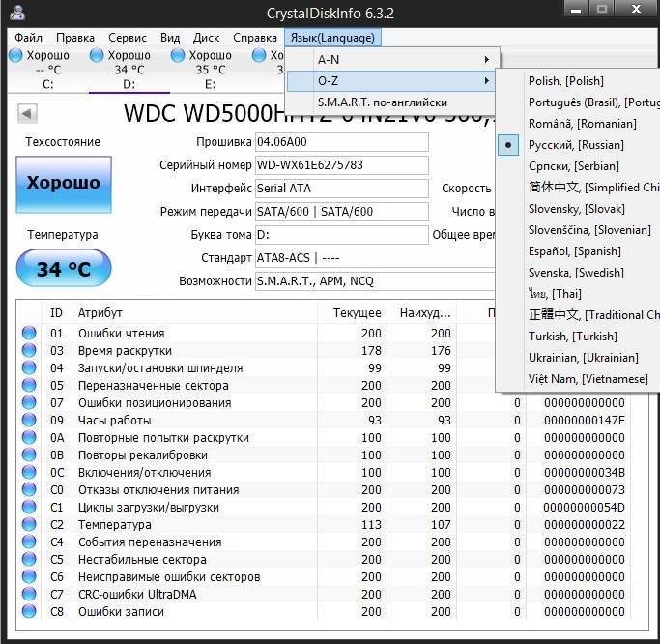Select Русский, [Russian] language option
The image size is (660, 644).
[578, 145]
